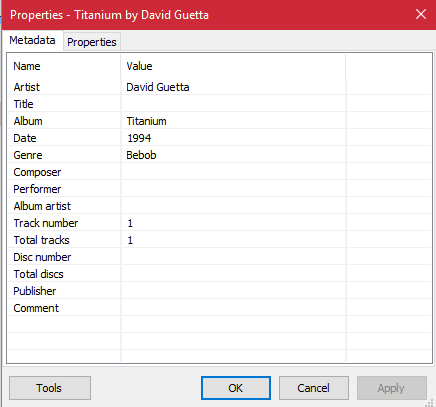Close the Properties dialog window
Image resolution: width=436 pixels, height=407 pixels.
[421, 14]
